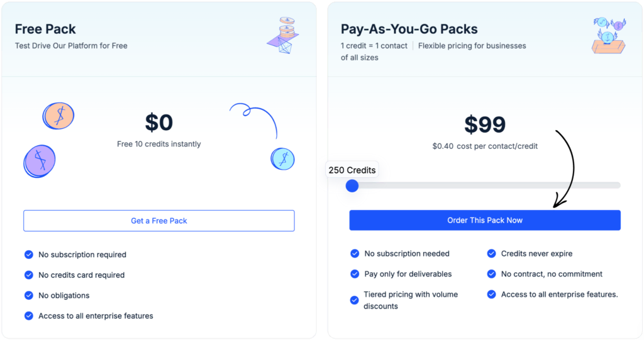Click the Pay-As-You-Go piggy box illustration
The width and height of the screenshot is (644, 340).
[x=608, y=35]
